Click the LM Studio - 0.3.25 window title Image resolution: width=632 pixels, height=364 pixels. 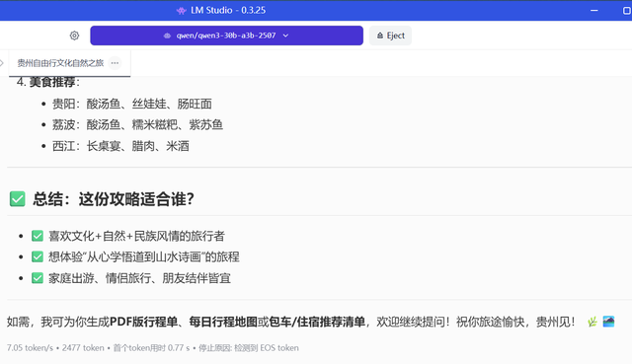(228, 11)
